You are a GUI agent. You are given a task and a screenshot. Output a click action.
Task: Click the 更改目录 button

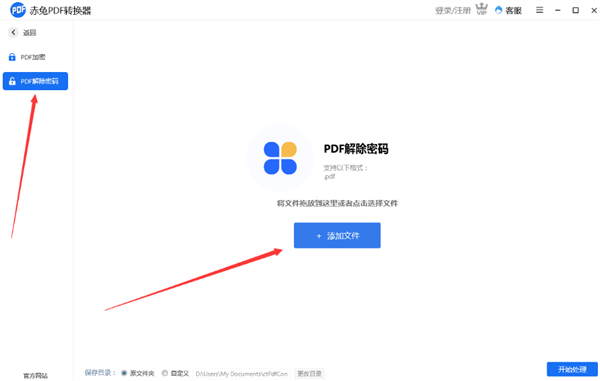pos(310,373)
